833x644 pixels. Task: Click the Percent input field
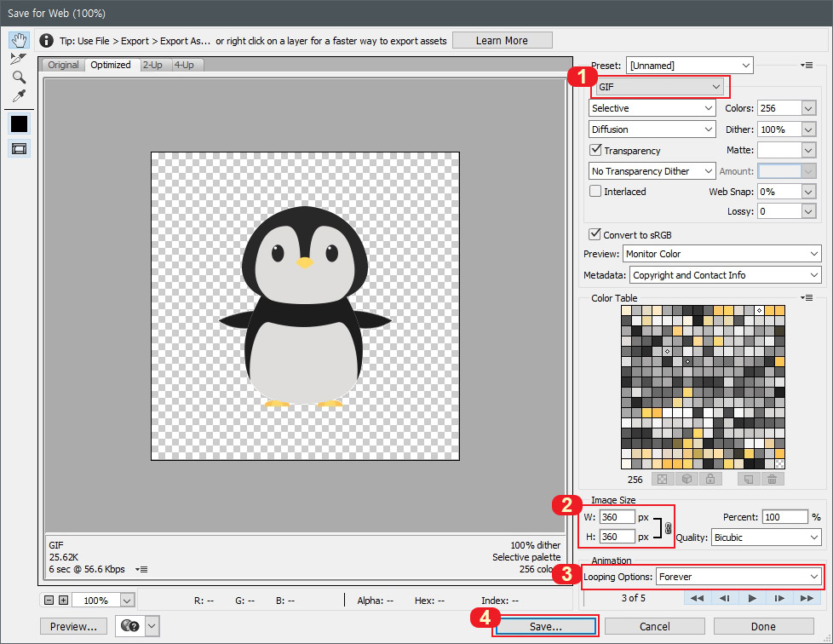coord(785,517)
